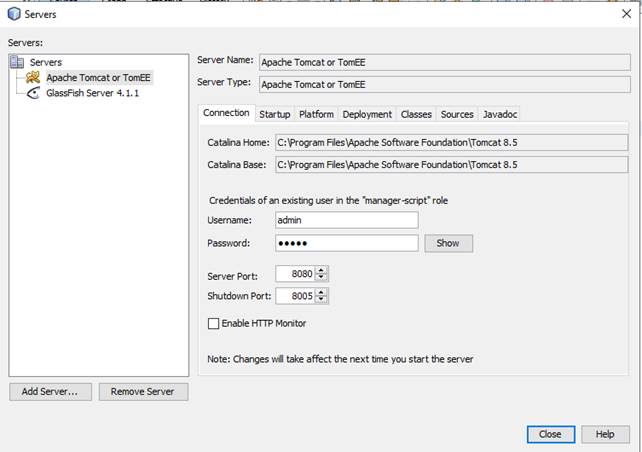The height and width of the screenshot is (452, 642).
Task: Switch to the Connection tab
Action: (x=226, y=113)
